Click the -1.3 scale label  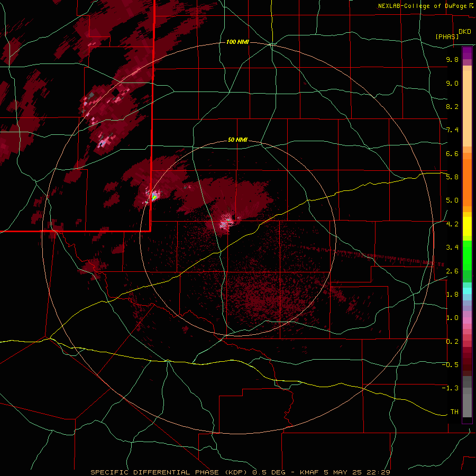coord(450,388)
